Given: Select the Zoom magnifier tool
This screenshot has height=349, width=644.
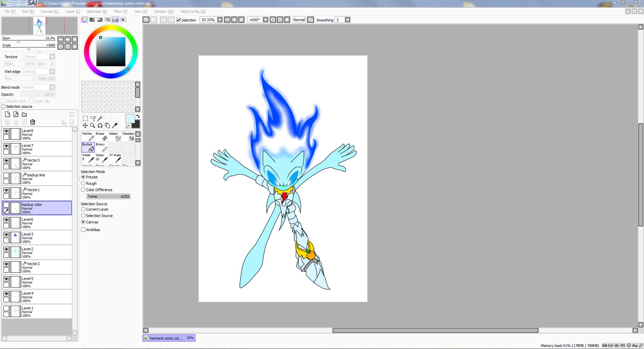Looking at the screenshot, I should tap(93, 126).
